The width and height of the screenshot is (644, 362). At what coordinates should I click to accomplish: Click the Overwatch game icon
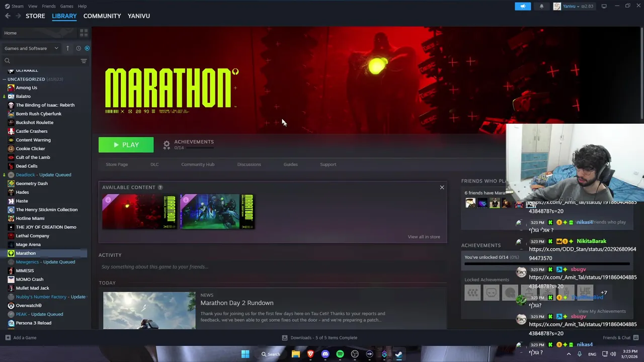click(x=11, y=305)
